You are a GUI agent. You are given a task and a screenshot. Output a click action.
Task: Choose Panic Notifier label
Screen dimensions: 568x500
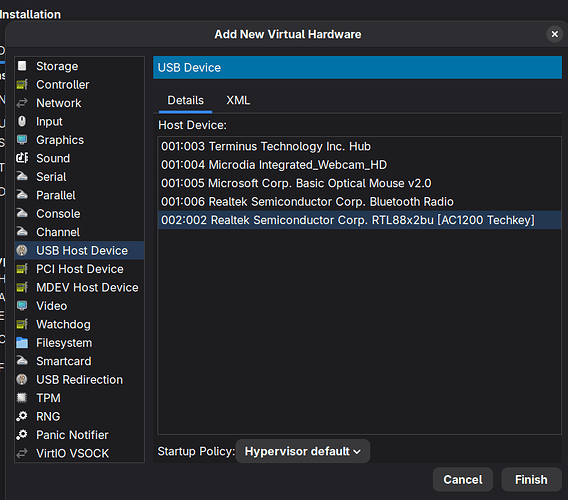[x=72, y=435]
